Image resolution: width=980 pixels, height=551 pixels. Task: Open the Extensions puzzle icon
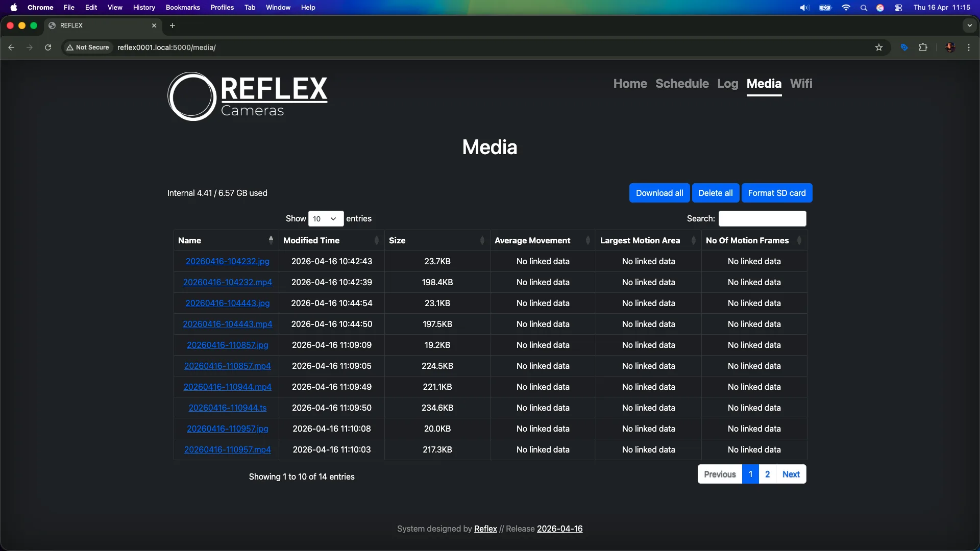[923, 47]
